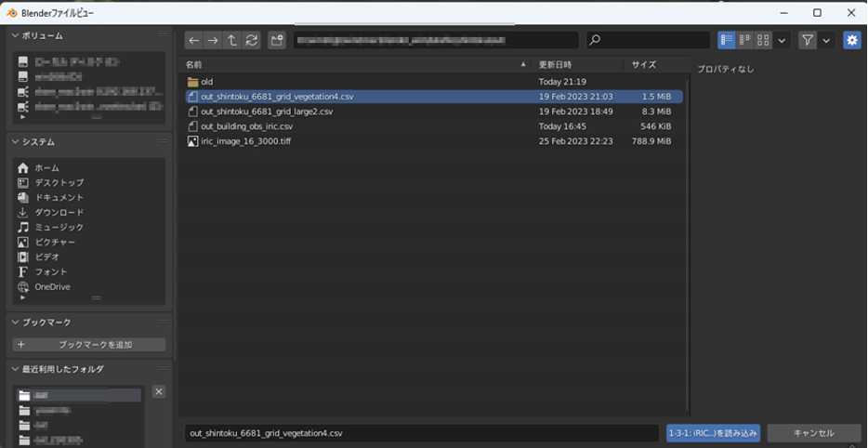
Task: Click the directory path field
Action: pos(436,40)
